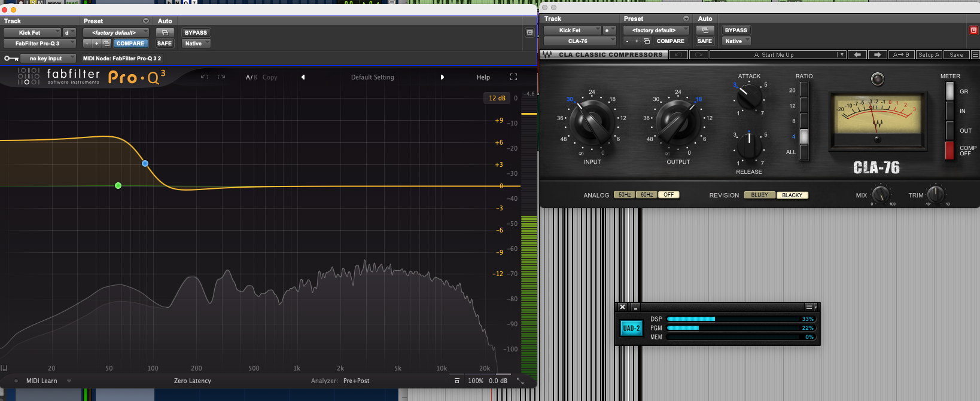Toggle COMPARE in the CLA-76 header
980x401 pixels.
pyautogui.click(x=670, y=41)
